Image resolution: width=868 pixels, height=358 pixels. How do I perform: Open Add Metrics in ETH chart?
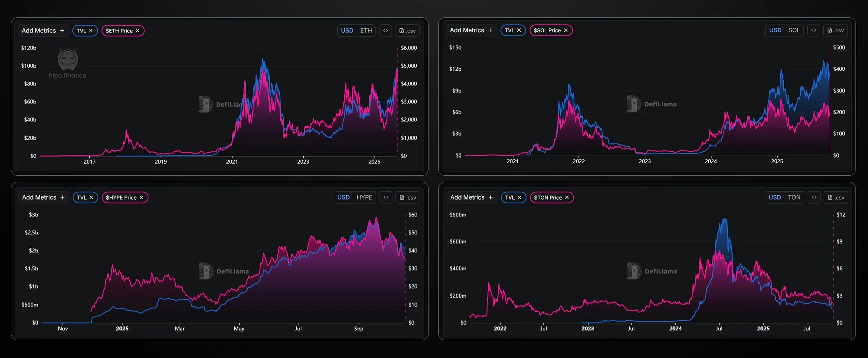pyautogui.click(x=43, y=30)
